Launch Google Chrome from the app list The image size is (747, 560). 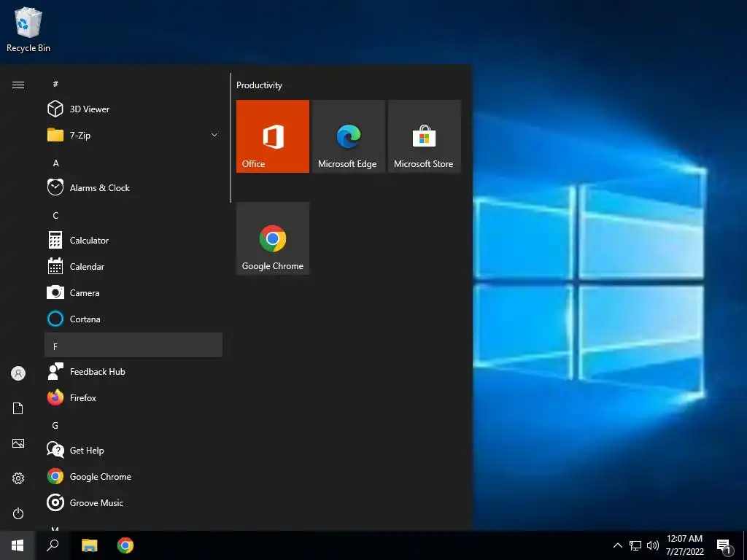pos(133,477)
